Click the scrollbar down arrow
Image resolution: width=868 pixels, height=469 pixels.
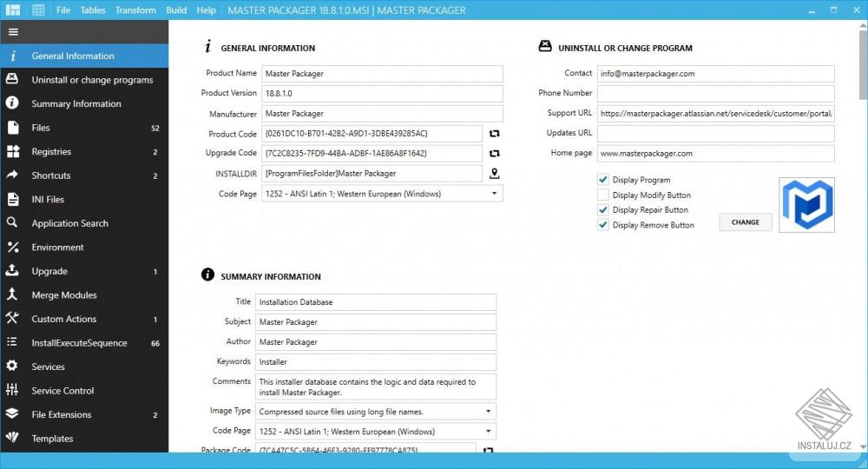click(x=863, y=446)
